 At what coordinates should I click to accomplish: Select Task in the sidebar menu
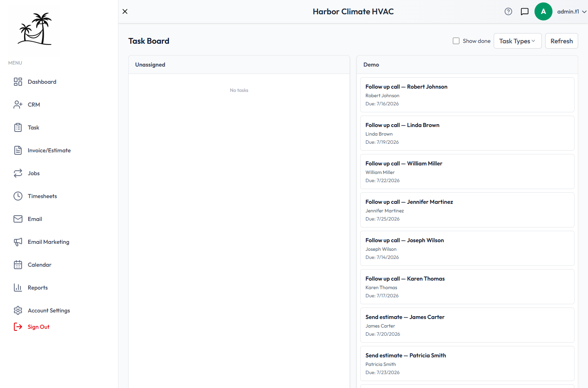(33, 127)
